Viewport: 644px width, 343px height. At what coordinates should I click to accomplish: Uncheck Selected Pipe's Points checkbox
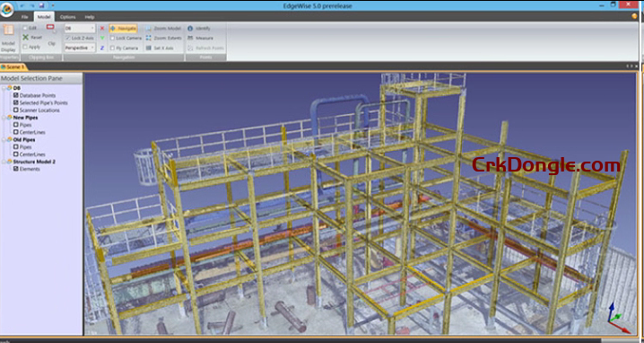tap(16, 103)
